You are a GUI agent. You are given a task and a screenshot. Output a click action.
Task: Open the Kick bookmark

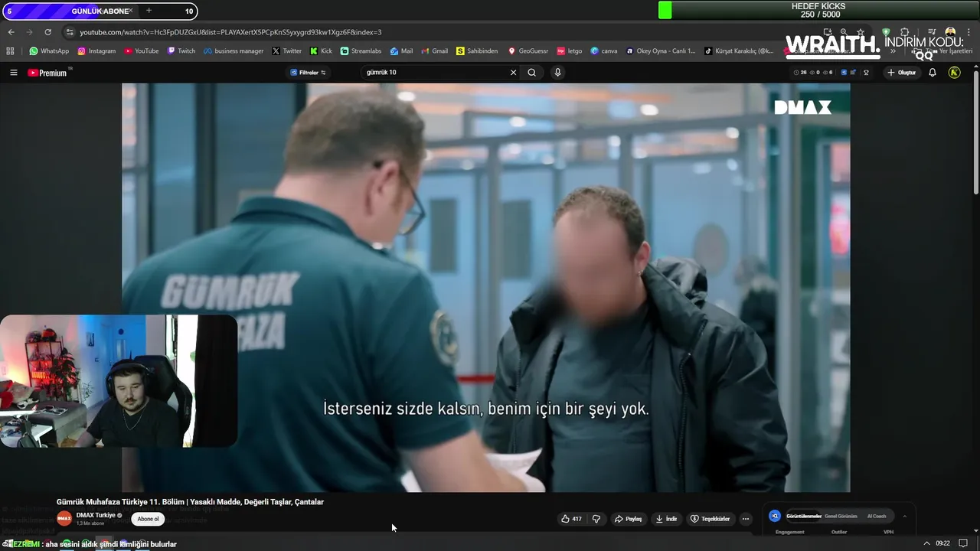[x=322, y=51]
